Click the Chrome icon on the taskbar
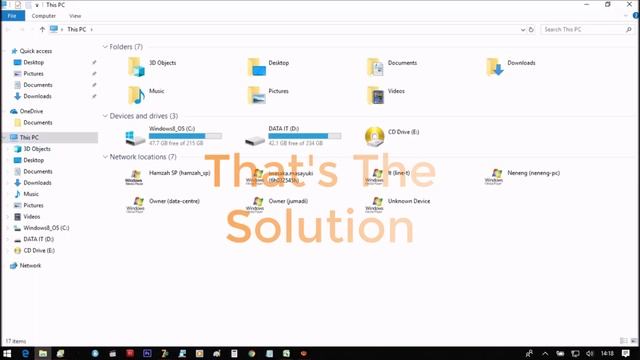This screenshot has width=640, height=360. click(x=251, y=353)
